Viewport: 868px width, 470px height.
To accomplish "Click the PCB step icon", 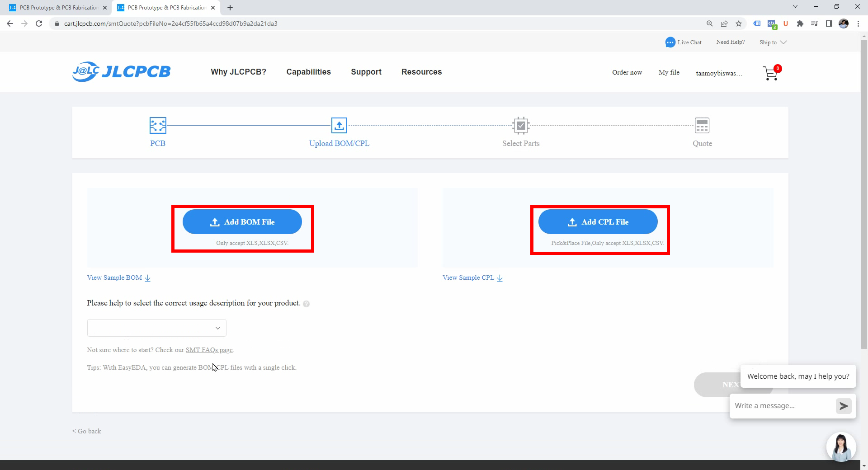I will click(158, 125).
